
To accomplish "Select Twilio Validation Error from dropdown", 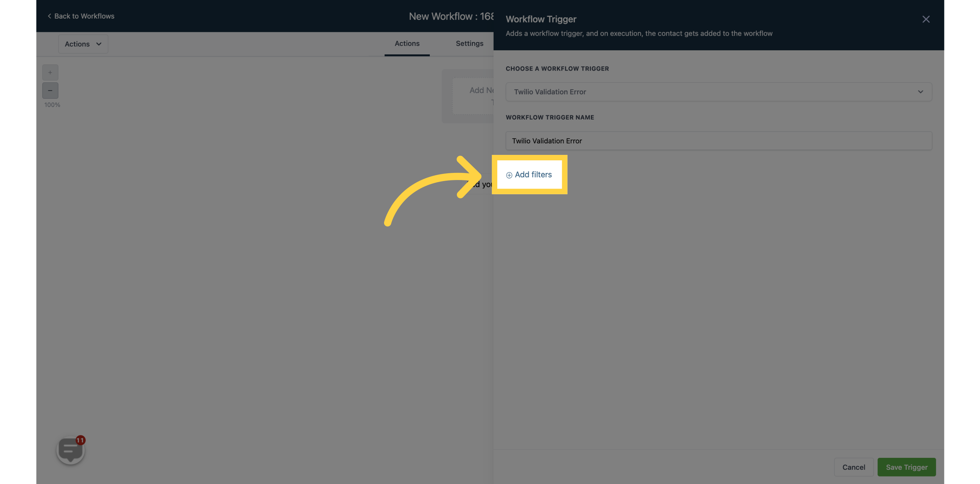I will point(718,91).
